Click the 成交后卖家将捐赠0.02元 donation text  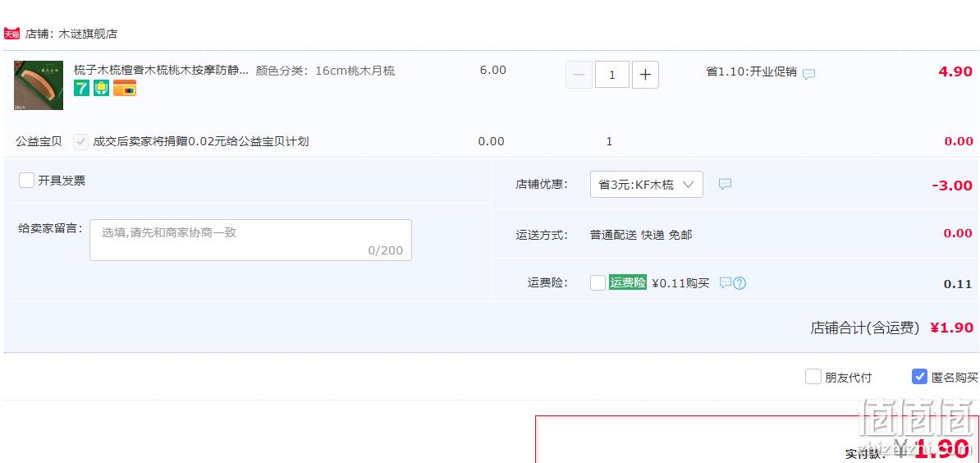(200, 141)
